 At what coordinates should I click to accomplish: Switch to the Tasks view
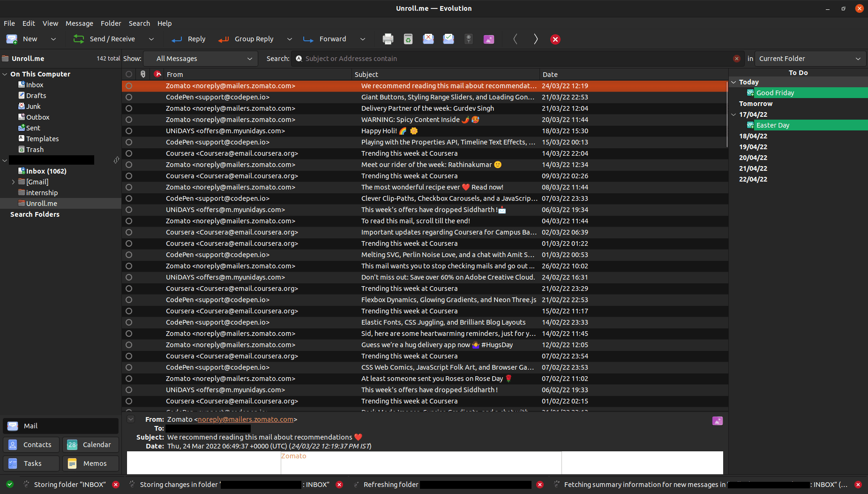coord(31,464)
